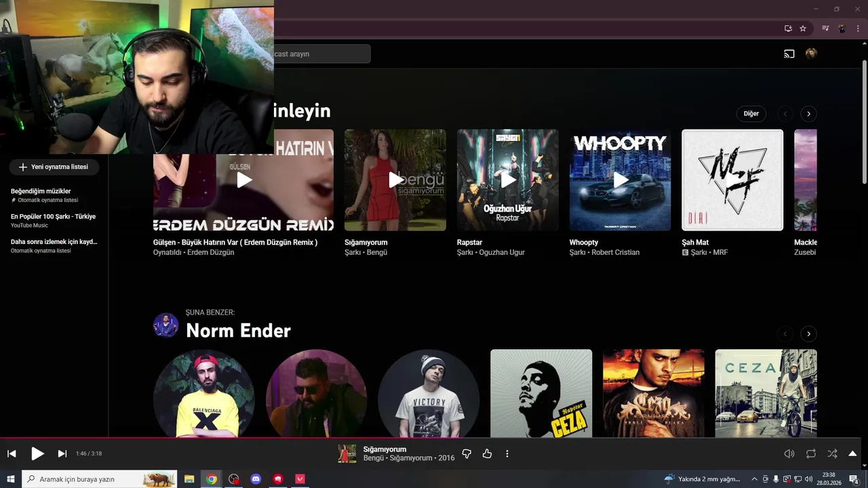The width and height of the screenshot is (868, 488).
Task: Open File Explorer from taskbar
Action: (189, 479)
